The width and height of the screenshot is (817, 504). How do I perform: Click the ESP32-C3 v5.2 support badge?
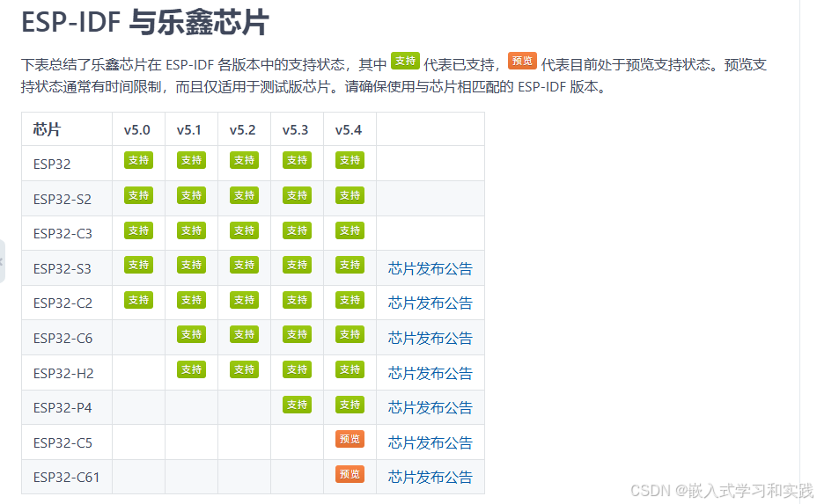pos(244,230)
